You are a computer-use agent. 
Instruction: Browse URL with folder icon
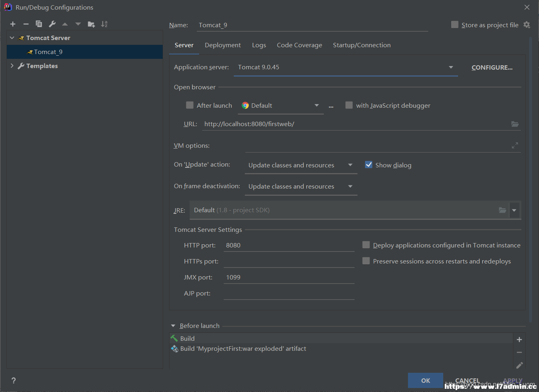coord(515,124)
